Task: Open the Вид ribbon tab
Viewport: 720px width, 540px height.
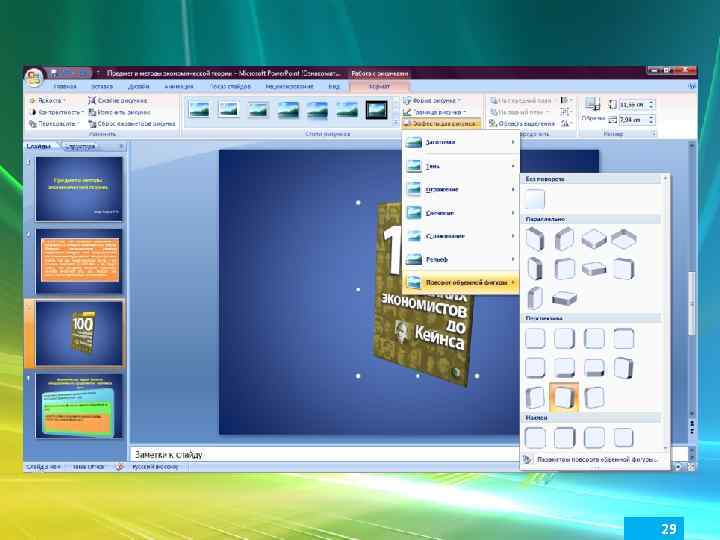Action: tap(334, 86)
